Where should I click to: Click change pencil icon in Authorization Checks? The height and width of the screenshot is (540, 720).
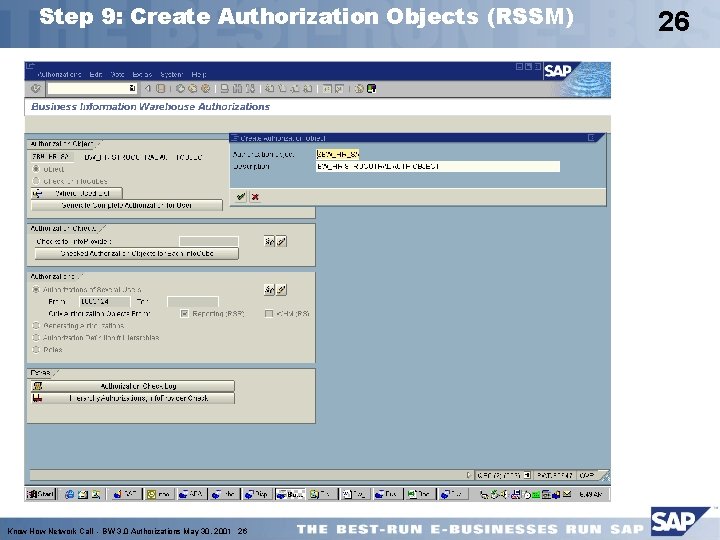pos(281,241)
